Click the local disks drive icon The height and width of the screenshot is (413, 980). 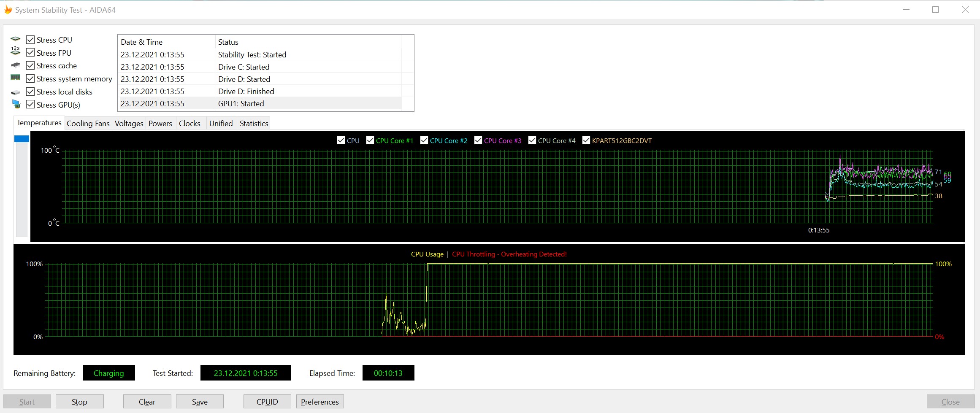tap(16, 92)
